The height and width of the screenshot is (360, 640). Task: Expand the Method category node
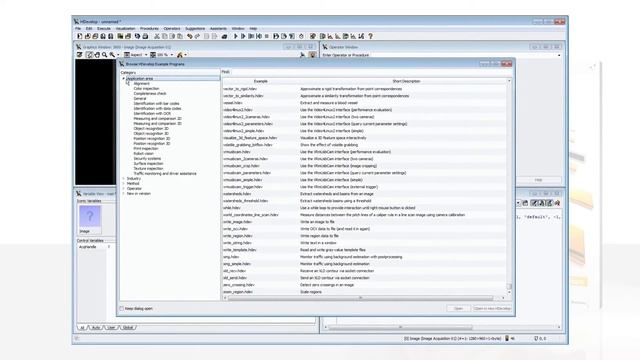pos(124,184)
